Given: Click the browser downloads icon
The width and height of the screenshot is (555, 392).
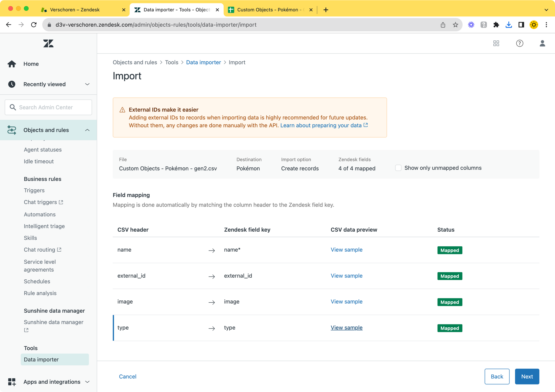Looking at the screenshot, I should click(x=508, y=25).
